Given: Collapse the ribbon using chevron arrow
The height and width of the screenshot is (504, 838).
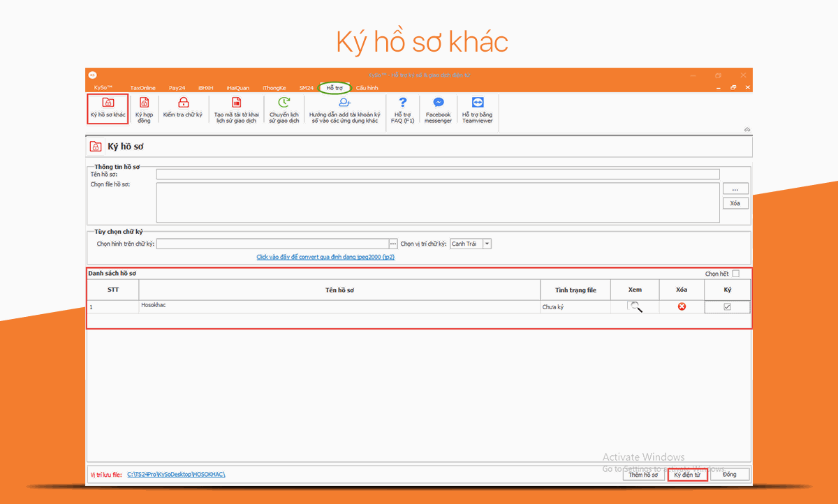Looking at the screenshot, I should (747, 130).
